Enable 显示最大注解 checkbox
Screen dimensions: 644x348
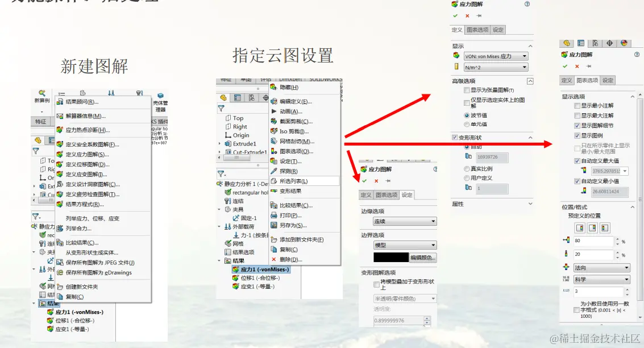click(x=577, y=115)
